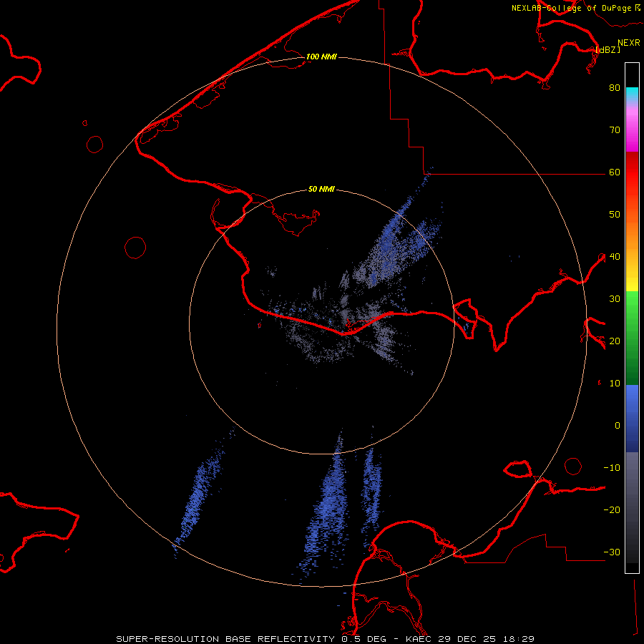The image size is (644, 644).
Task: Pick the cyan segment of the color bar
Action: click(x=632, y=93)
